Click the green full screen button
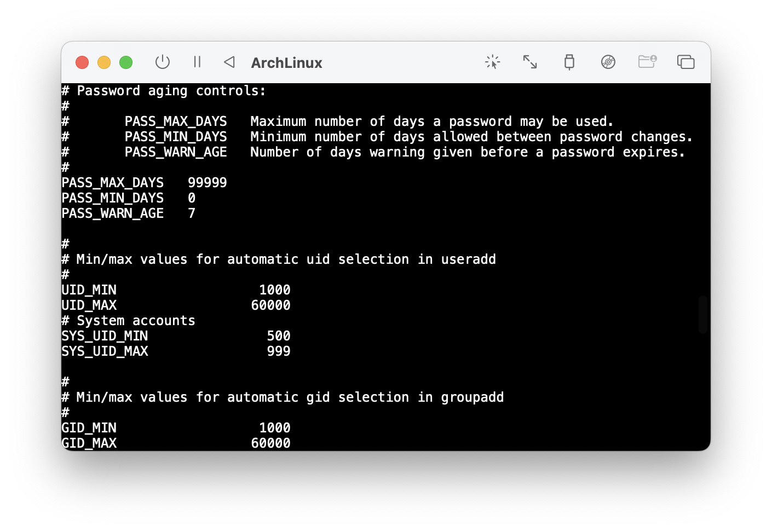This screenshot has width=772, height=532. [126, 62]
